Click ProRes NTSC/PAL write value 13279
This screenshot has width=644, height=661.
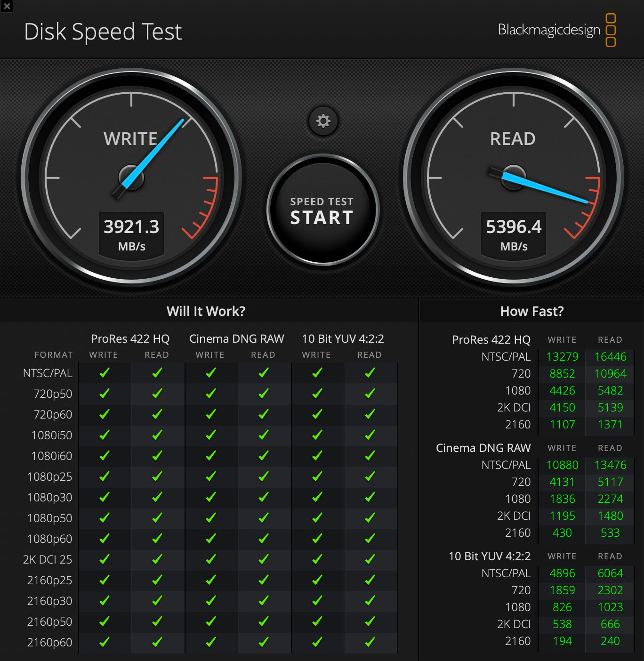563,357
